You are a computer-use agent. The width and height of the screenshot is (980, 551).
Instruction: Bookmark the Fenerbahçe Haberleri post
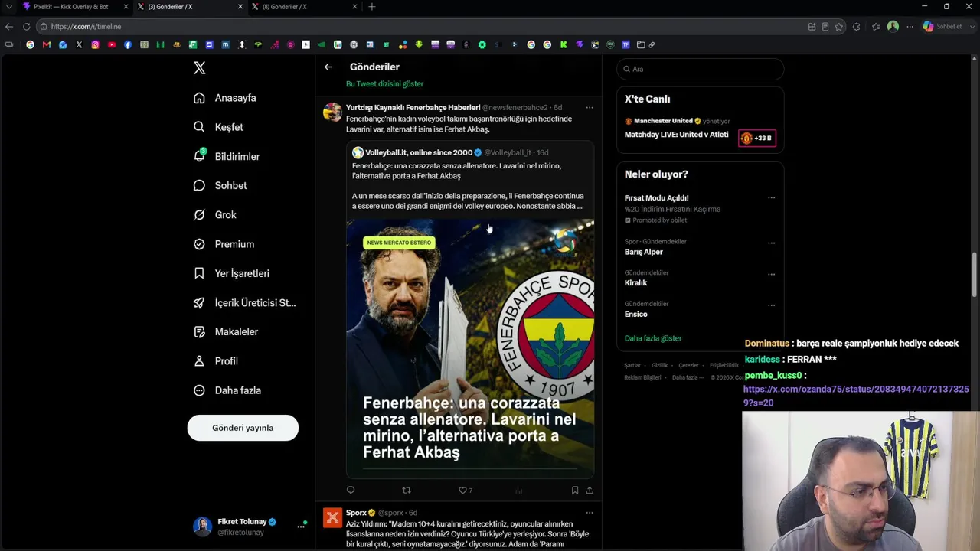point(574,491)
